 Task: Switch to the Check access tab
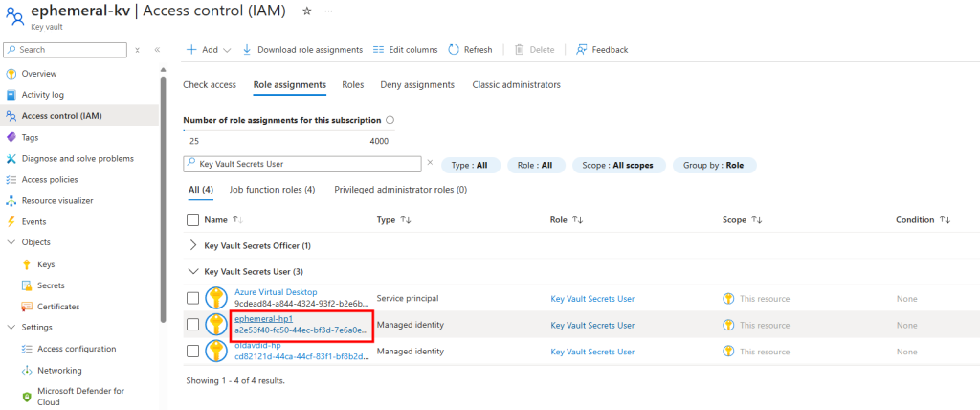coord(210,85)
